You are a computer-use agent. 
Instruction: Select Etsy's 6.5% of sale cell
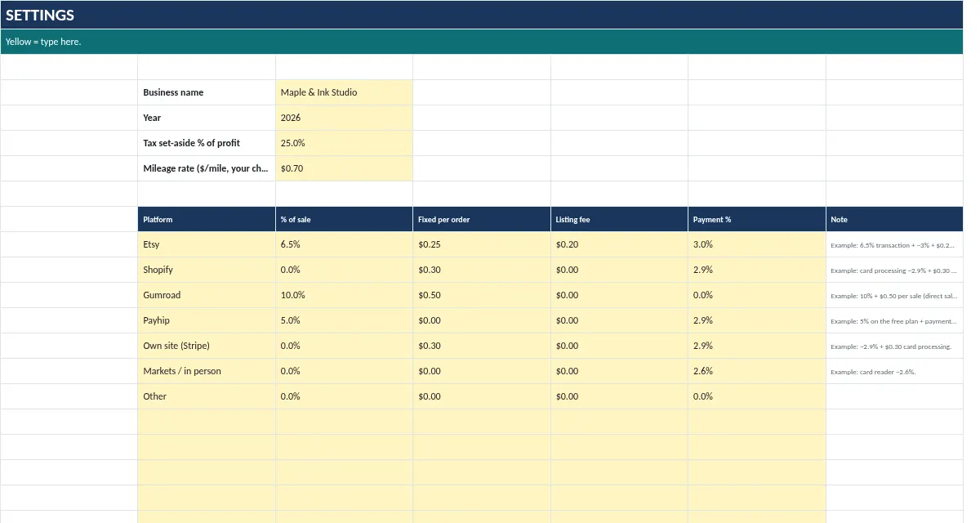344,244
